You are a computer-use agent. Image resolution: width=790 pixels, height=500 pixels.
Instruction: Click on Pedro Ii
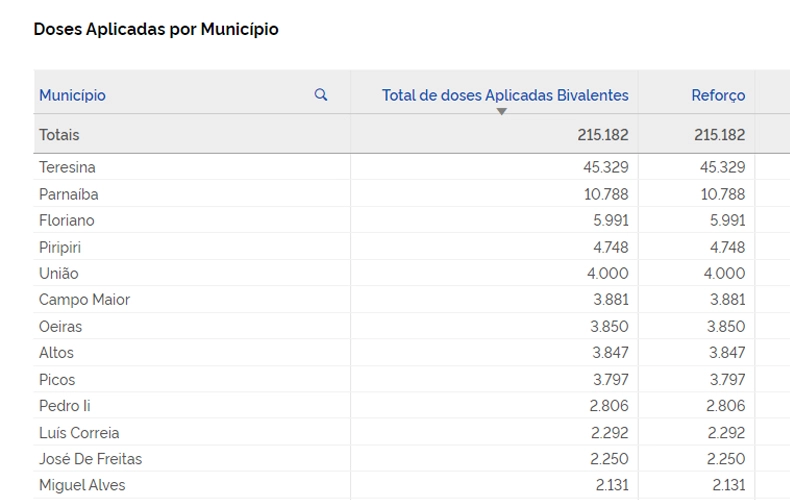tap(64, 406)
